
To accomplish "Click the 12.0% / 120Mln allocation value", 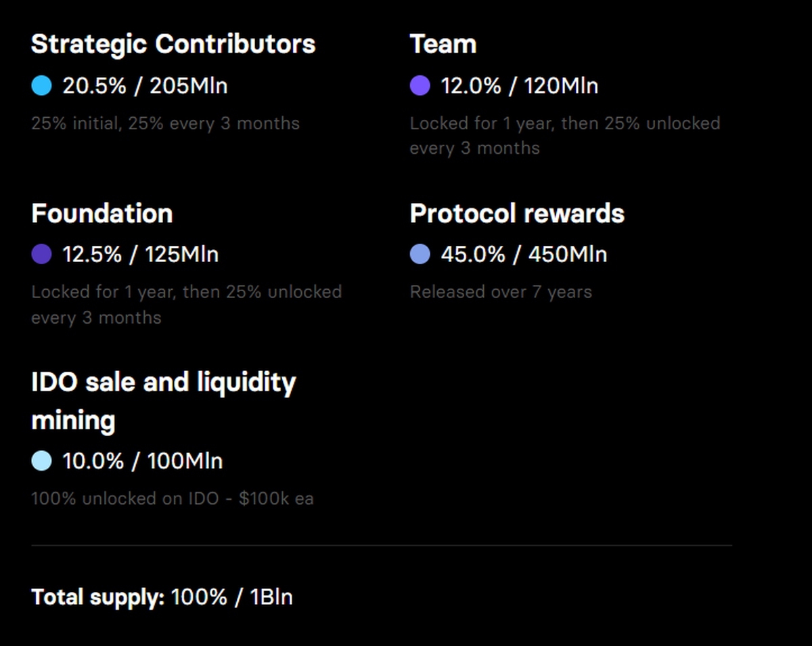I will coord(520,86).
